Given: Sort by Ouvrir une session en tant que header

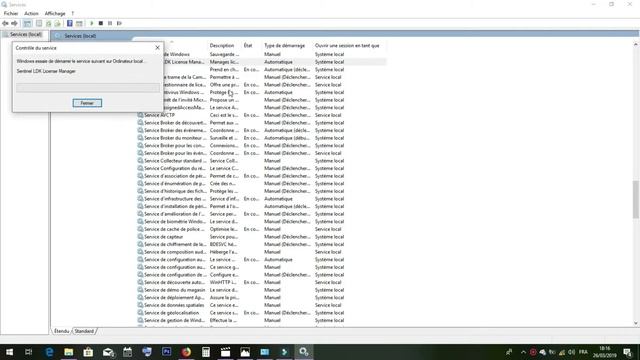Looking at the screenshot, I should tap(347, 45).
